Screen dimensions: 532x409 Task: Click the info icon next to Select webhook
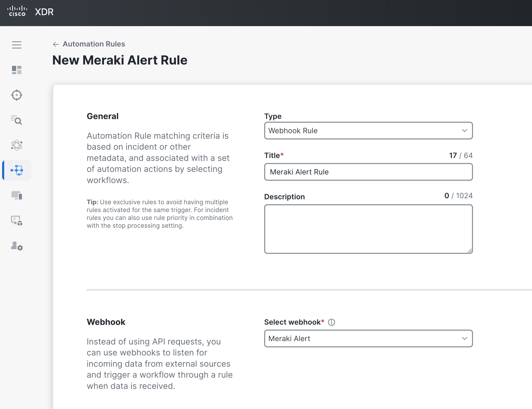332,322
